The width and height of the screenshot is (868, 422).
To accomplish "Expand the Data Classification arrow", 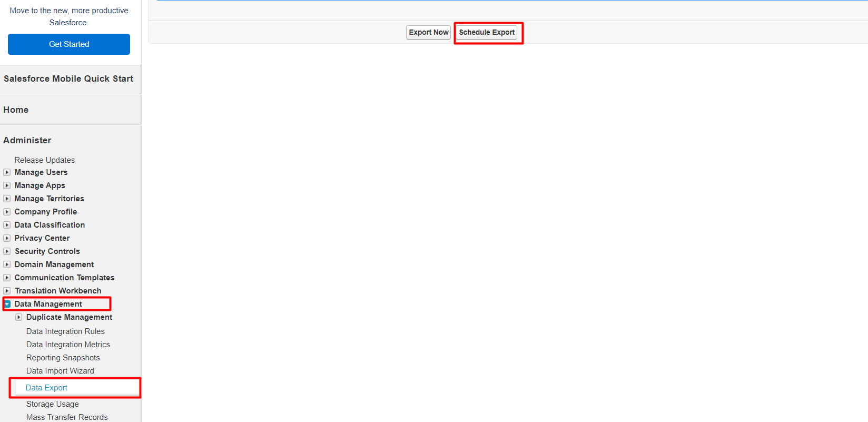I will tap(7, 225).
